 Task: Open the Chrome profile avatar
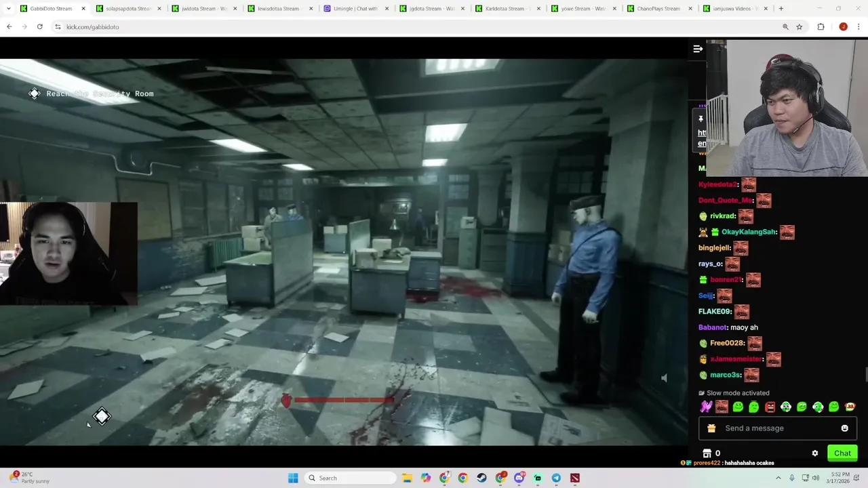coord(843,26)
